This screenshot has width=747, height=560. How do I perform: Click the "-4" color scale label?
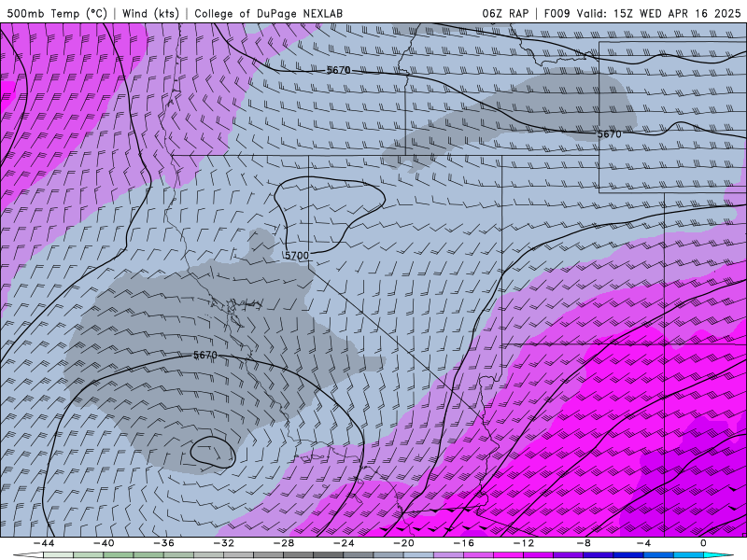tap(644, 543)
